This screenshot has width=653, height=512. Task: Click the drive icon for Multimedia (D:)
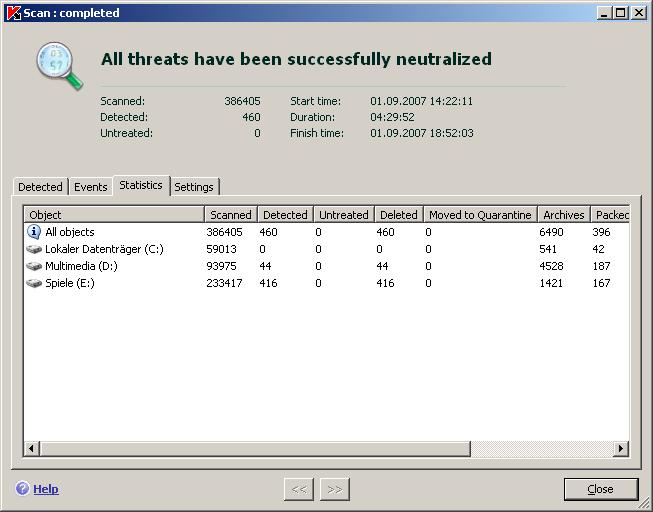point(34,266)
